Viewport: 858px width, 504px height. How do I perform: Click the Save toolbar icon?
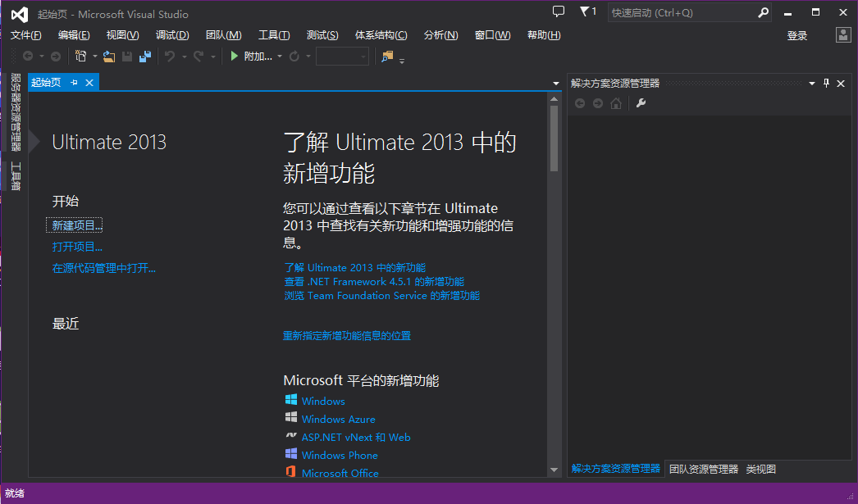point(127,57)
